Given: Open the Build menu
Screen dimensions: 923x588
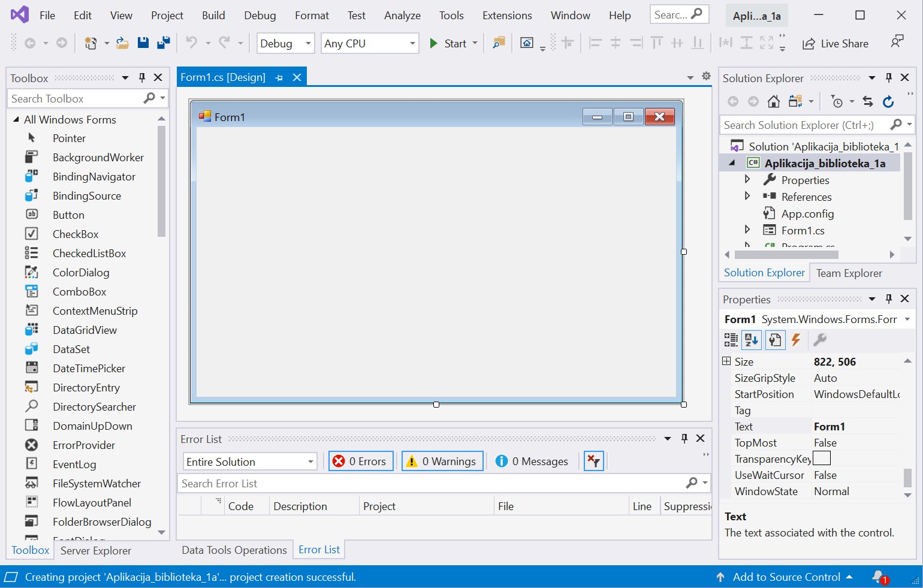Looking at the screenshot, I should point(213,16).
